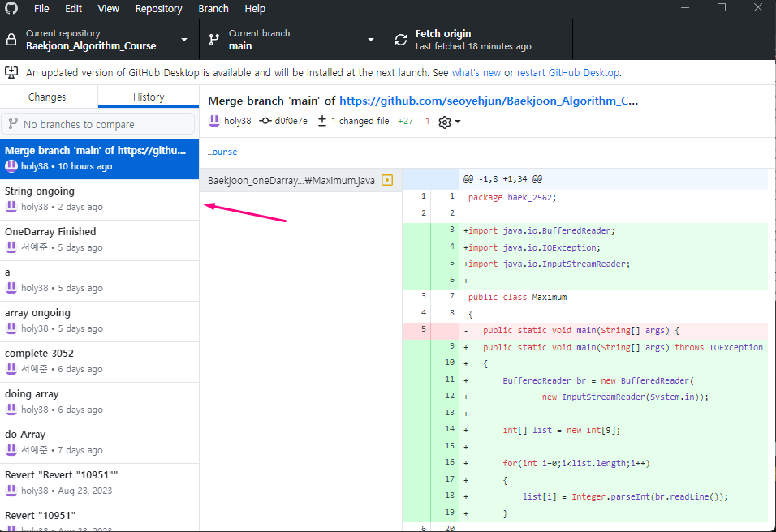Click the package baek_2562 diff line
This screenshot has width=776, height=532.
(x=512, y=197)
